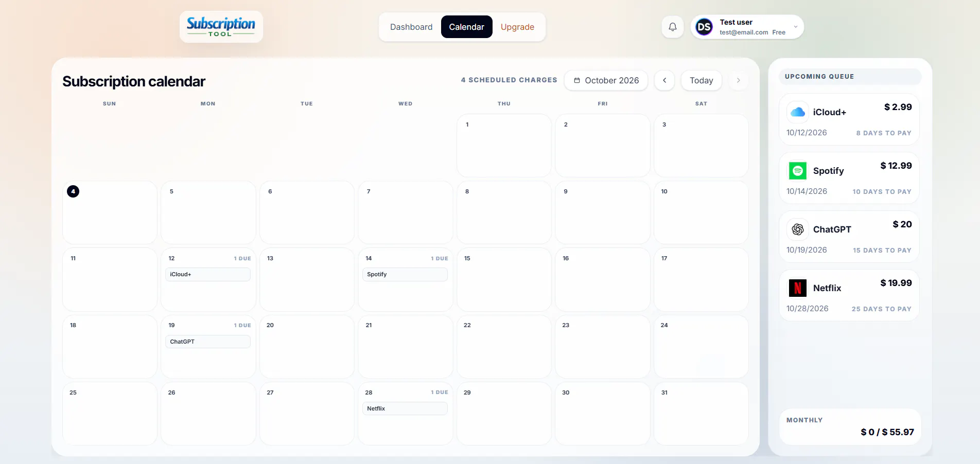
Task: Click the monthly total $ 0 / $ 55.97
Action: 887,432
